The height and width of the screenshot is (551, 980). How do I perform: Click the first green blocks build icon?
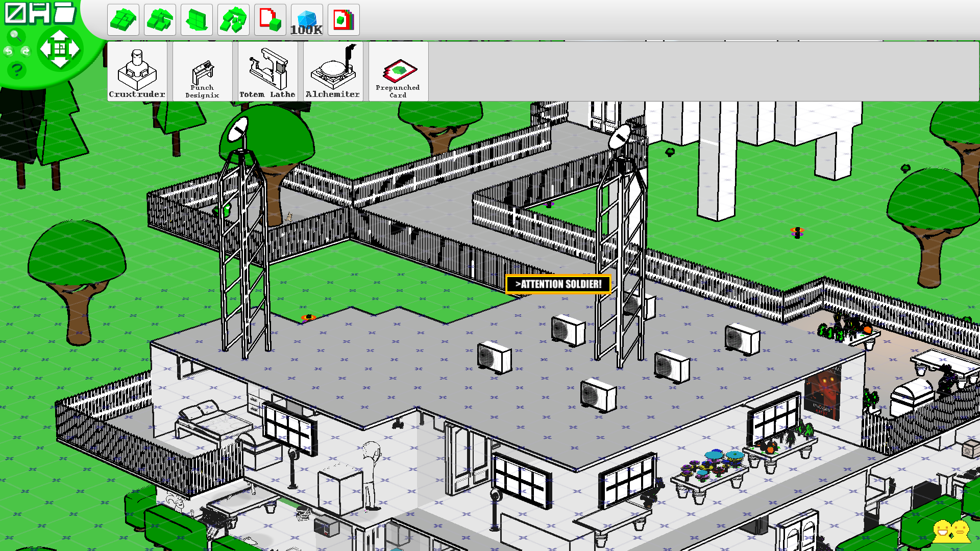tap(123, 20)
